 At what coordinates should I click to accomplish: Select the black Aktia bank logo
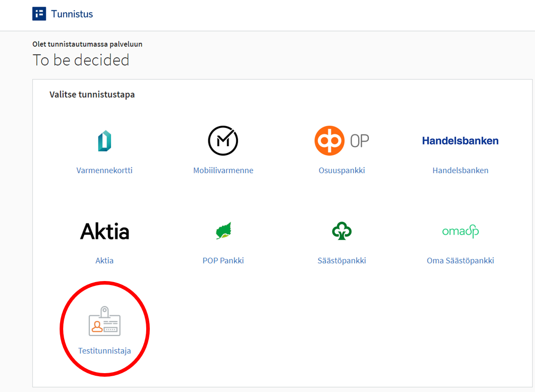[104, 231]
